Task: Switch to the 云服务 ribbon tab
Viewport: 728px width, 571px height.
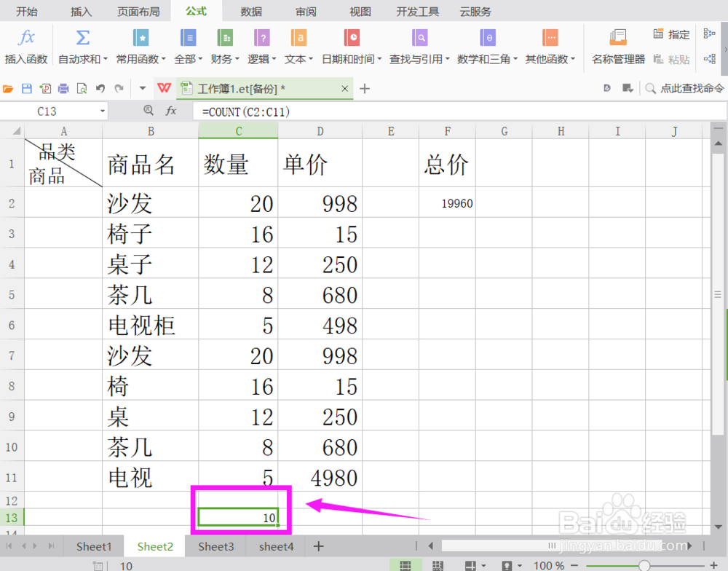Action: [x=475, y=11]
